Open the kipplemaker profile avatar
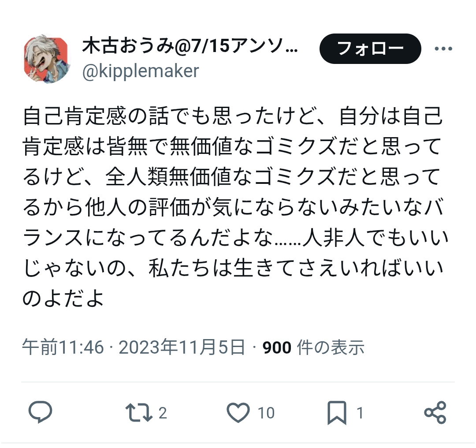This screenshot has height=448, width=476. (x=46, y=59)
